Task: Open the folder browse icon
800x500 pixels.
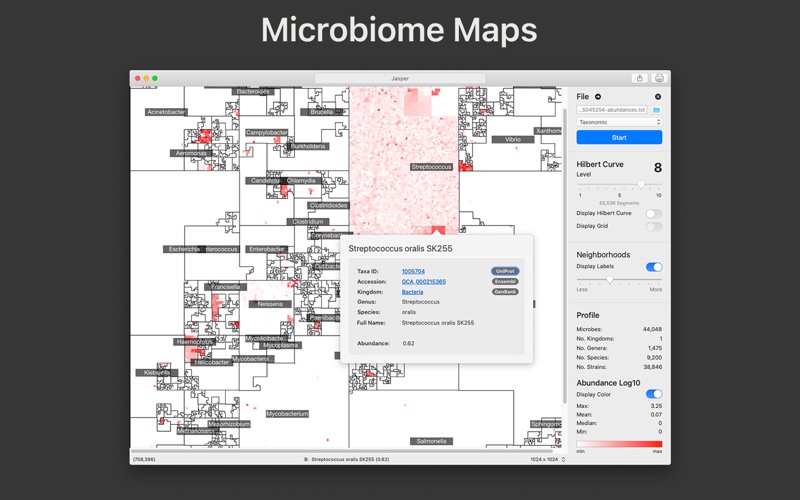Action: pos(657,110)
